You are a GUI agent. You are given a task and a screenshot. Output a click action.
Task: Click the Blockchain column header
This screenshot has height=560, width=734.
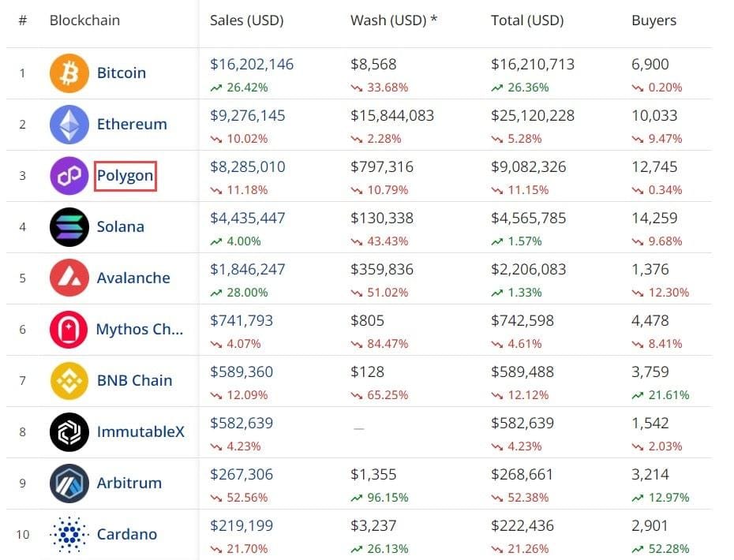[x=84, y=21]
